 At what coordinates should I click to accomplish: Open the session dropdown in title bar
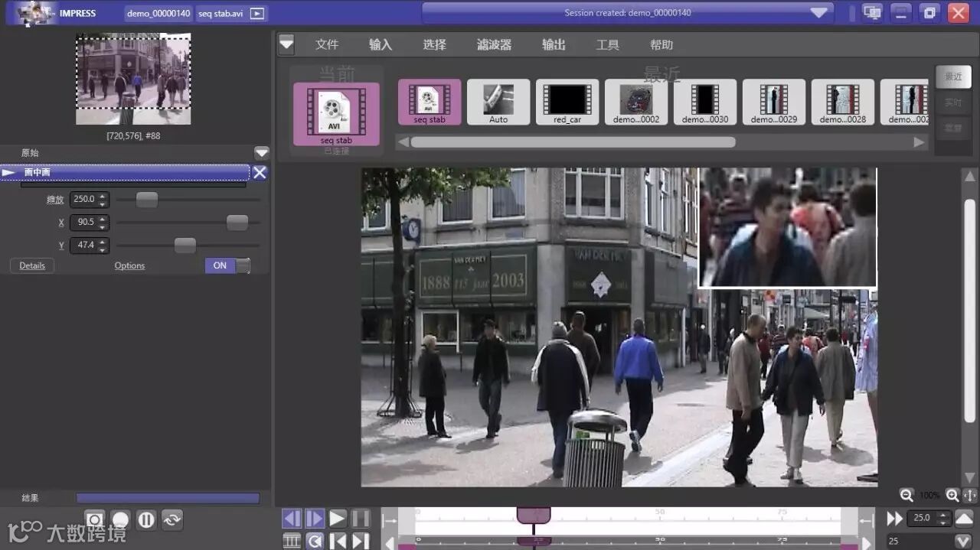(x=819, y=12)
